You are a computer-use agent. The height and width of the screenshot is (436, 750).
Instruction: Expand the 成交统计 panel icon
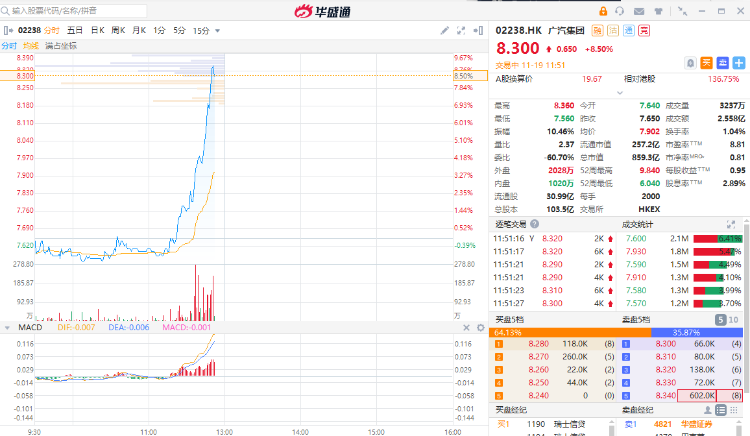pos(731,224)
